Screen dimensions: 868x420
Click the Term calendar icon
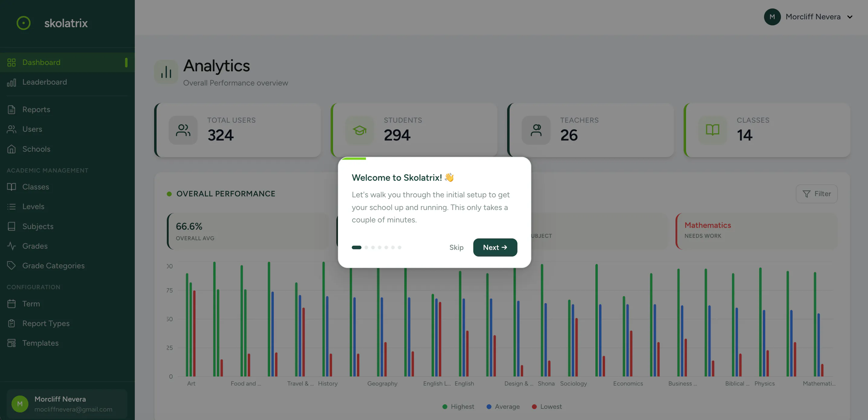coord(11,304)
